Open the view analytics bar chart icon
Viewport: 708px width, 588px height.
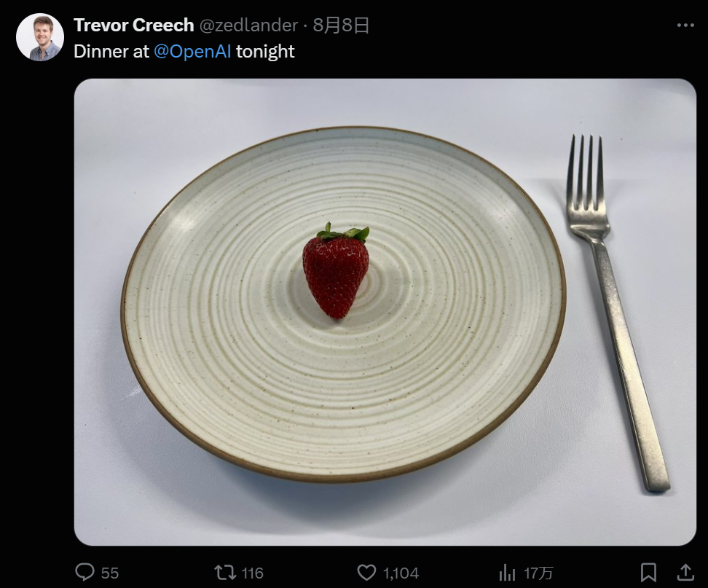click(507, 573)
